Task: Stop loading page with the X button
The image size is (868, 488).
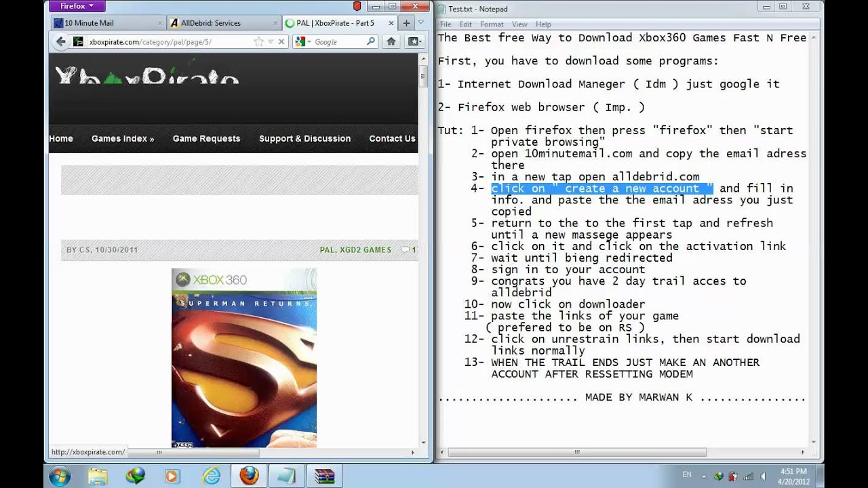Action: 281,42
